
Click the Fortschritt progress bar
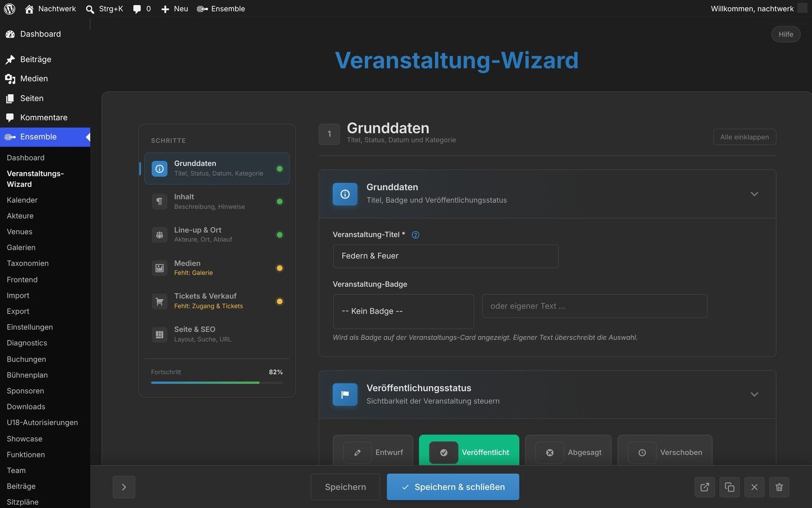click(217, 383)
